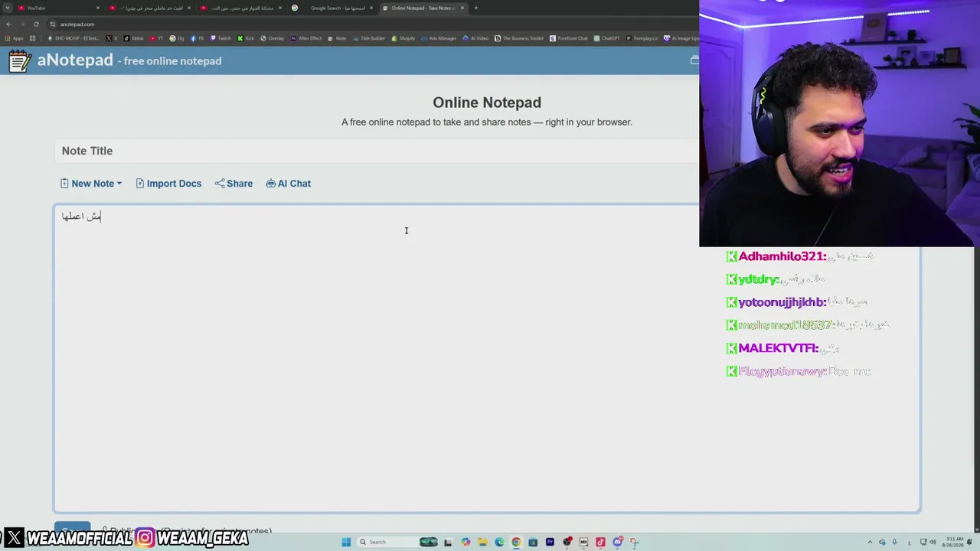Close the Online Notepad tab
The width and height of the screenshot is (980, 551).
point(462,8)
